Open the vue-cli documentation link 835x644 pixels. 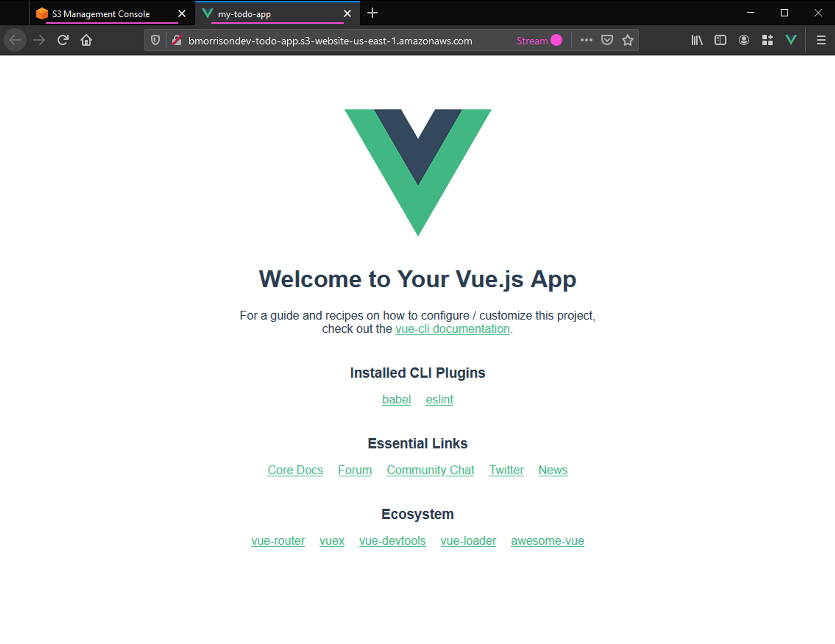click(x=453, y=329)
